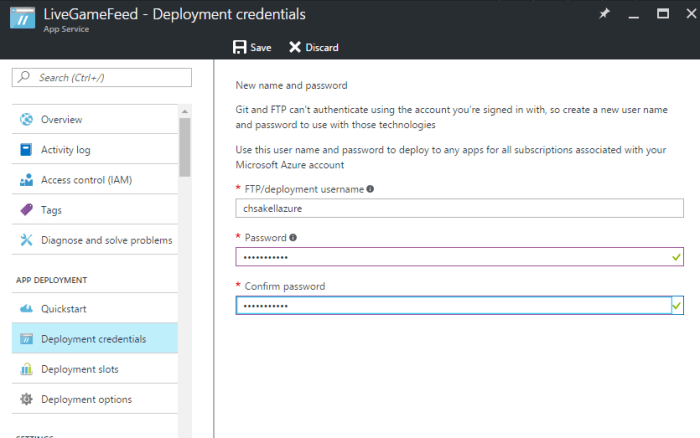Click the FTP/deployment username field
Viewport: 700px width, 438px height.
tap(459, 208)
